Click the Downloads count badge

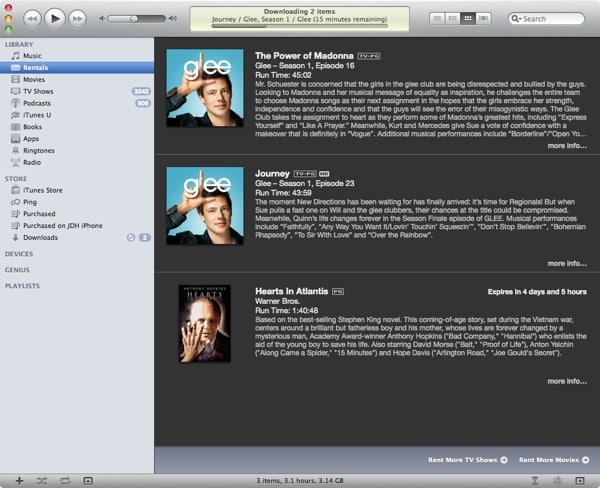(145, 238)
